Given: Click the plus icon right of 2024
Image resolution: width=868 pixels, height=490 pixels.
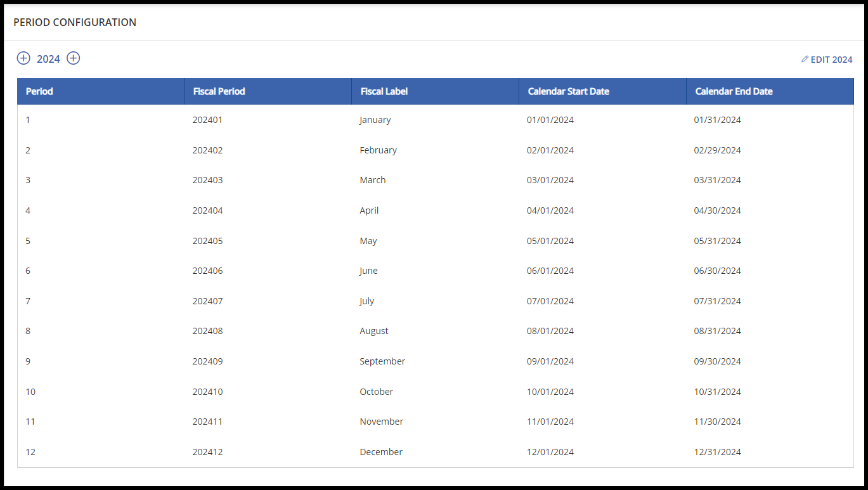Looking at the screenshot, I should coord(74,58).
